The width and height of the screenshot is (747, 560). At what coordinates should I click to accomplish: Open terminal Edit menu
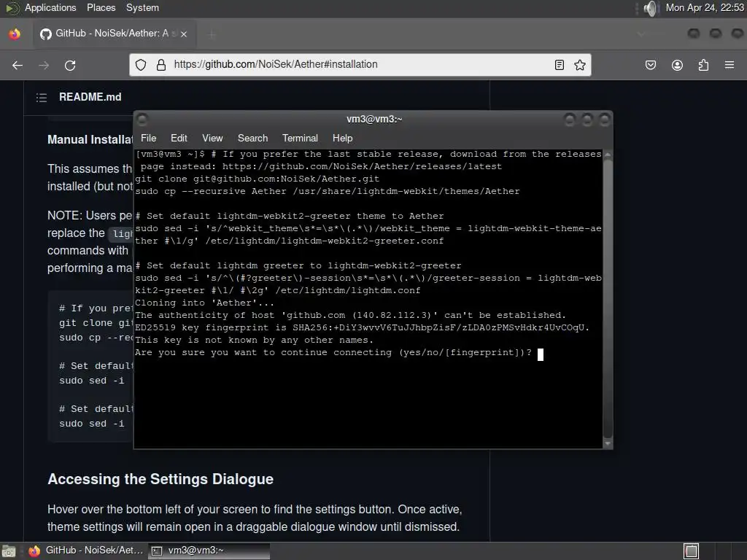pyautogui.click(x=179, y=138)
